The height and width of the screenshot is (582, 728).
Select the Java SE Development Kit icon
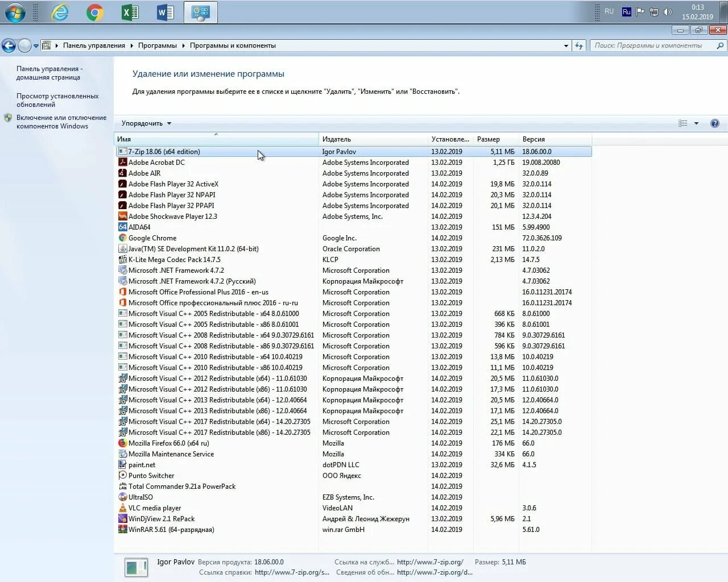pos(122,249)
